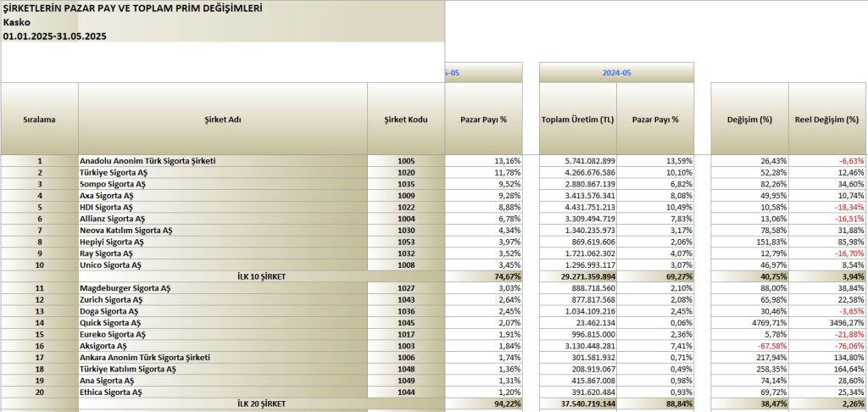Screen dimensions: 868x412
Task: Select the '3496,27%' real change value
Action: point(827,323)
